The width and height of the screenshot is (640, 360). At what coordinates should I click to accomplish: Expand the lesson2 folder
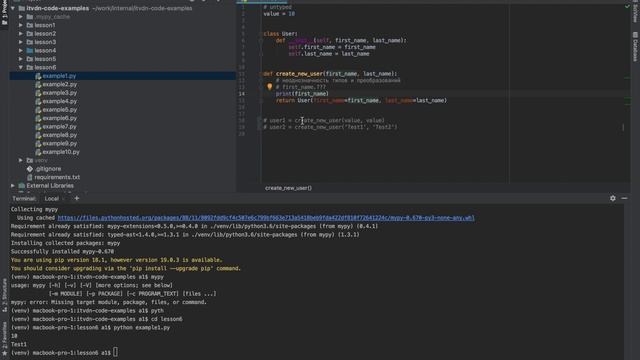coord(21,33)
